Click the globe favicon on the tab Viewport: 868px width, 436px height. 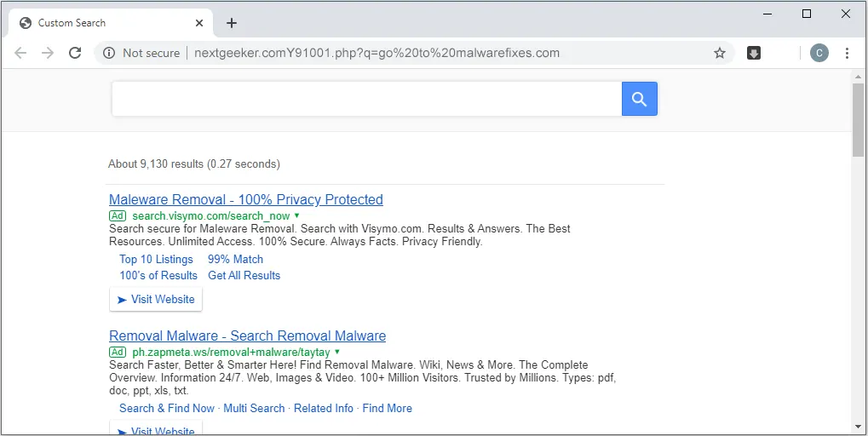point(25,23)
